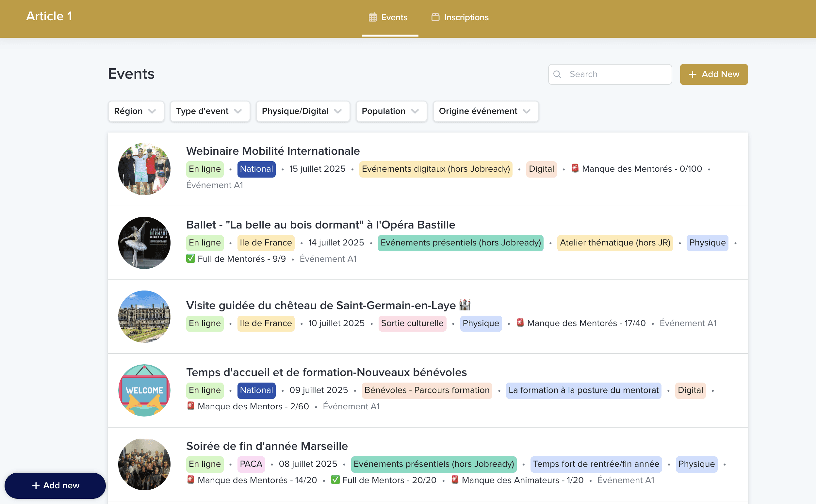Switch to the Inscriptions tab
The image size is (816, 504).
pyautogui.click(x=460, y=17)
